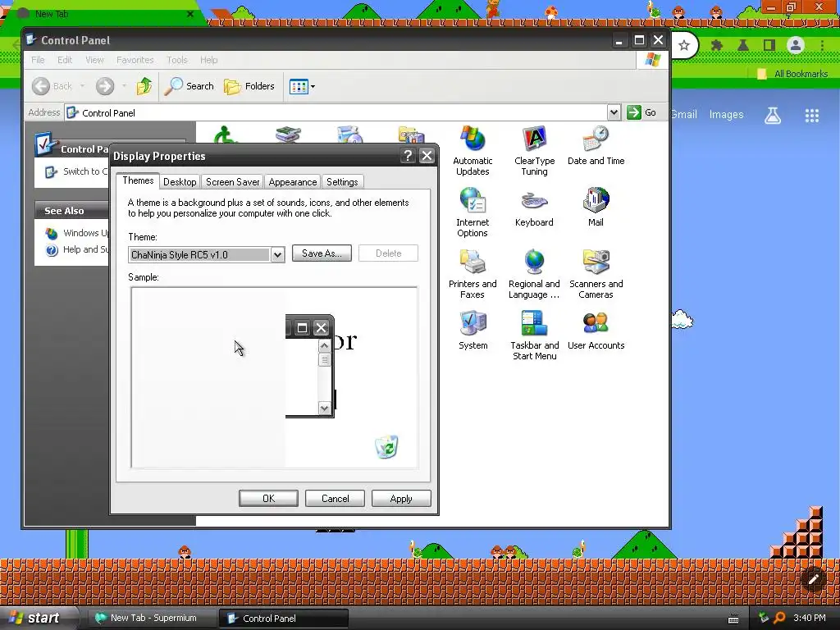
Task: Open the System applet icon
Action: [472, 331]
